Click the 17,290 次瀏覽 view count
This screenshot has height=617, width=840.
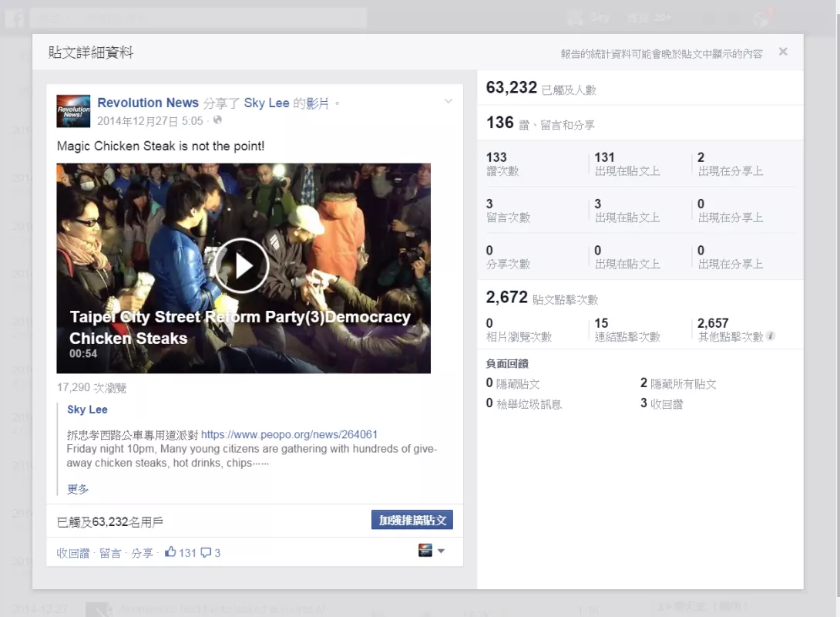(92, 388)
